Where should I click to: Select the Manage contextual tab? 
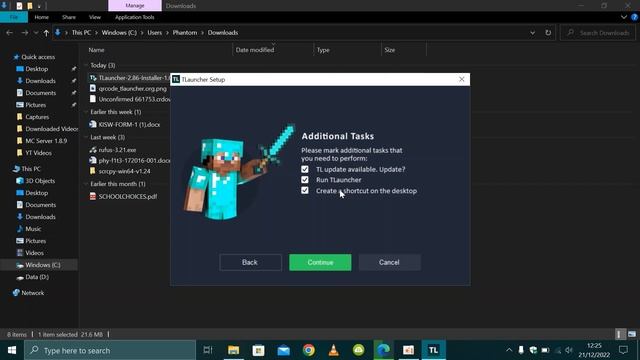tap(135, 6)
